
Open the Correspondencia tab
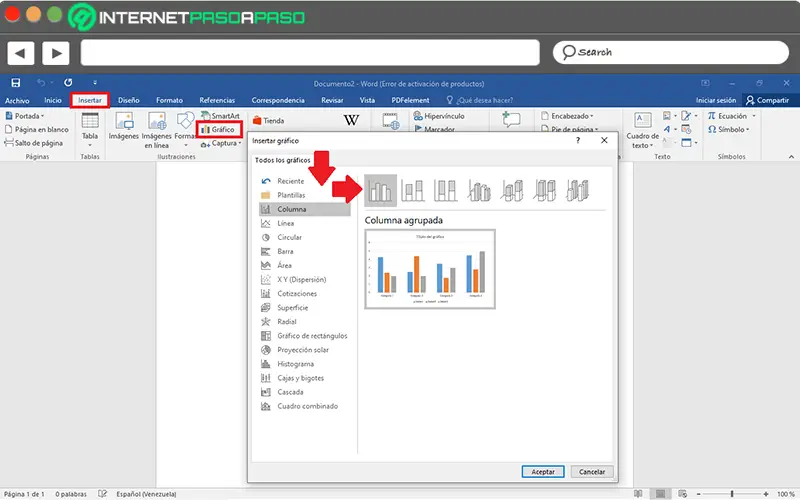pyautogui.click(x=278, y=101)
